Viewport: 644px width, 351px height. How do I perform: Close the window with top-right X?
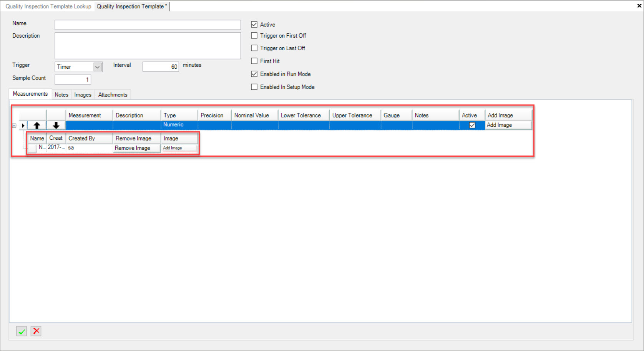[x=639, y=6]
